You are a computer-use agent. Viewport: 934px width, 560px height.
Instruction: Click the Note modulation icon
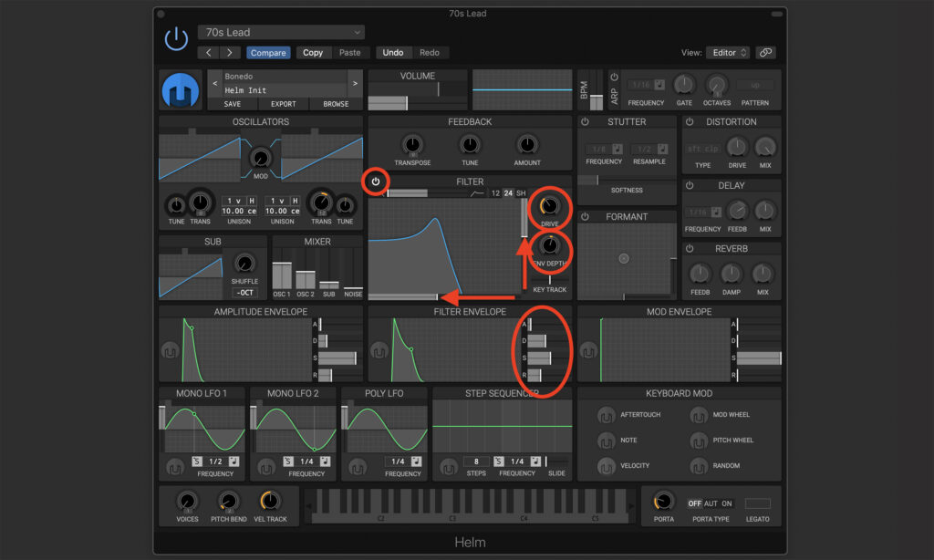606,441
